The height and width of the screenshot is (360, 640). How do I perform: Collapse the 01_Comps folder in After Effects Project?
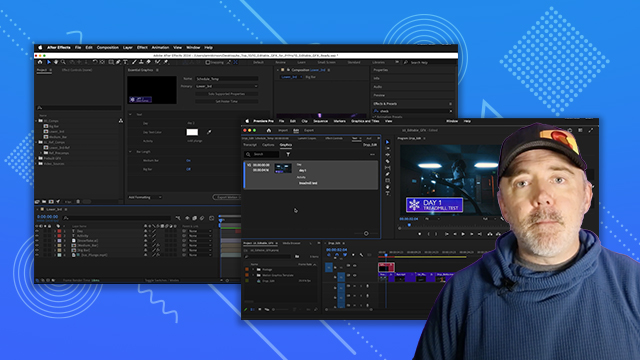36,121
